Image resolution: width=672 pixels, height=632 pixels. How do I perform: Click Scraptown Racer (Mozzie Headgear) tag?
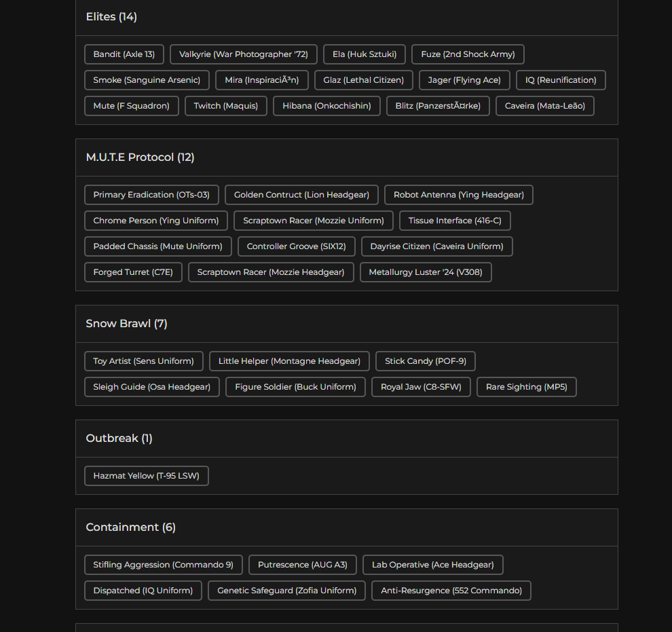pyautogui.click(x=271, y=272)
